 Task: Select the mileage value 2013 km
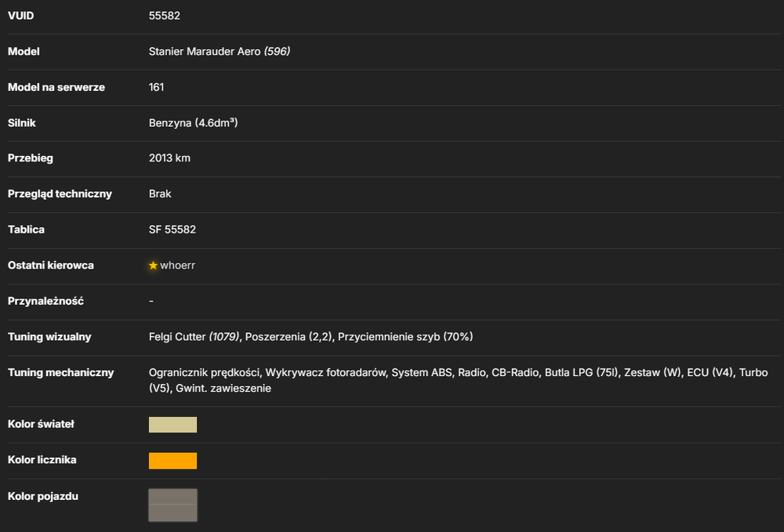click(x=169, y=157)
